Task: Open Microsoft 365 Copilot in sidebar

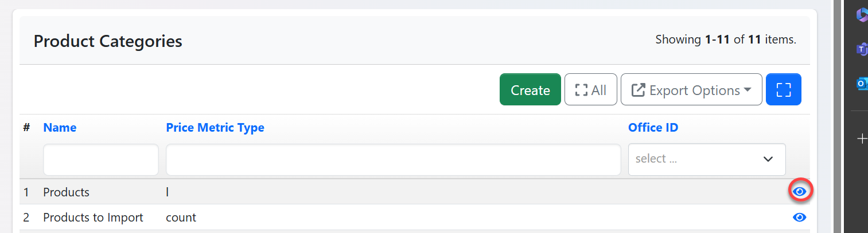Action: point(862,15)
